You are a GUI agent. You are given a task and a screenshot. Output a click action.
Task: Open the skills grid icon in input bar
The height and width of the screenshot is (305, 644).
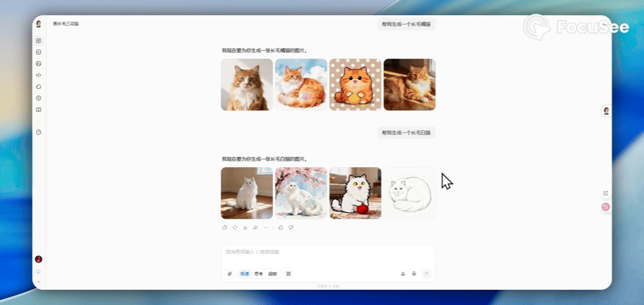pyautogui.click(x=289, y=274)
